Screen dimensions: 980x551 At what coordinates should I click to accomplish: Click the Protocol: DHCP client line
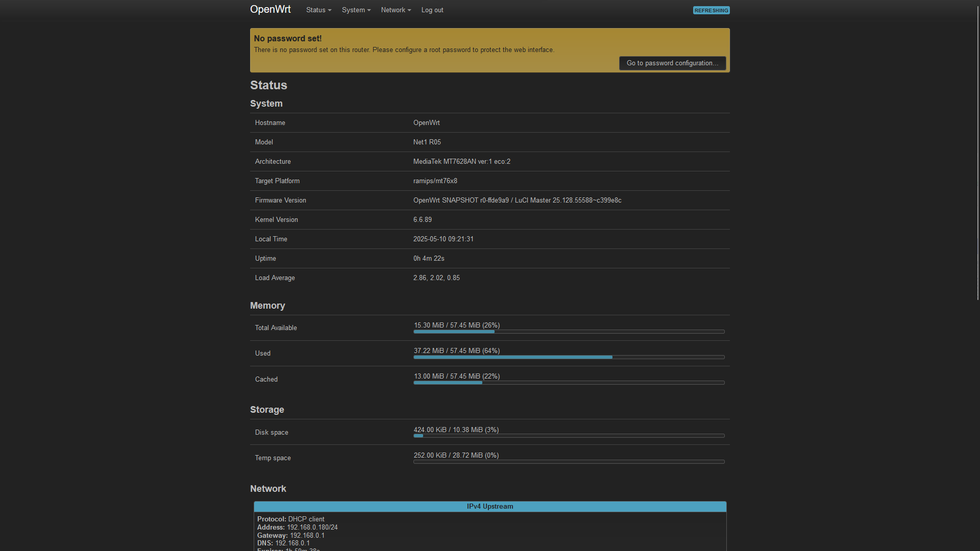coord(291,519)
